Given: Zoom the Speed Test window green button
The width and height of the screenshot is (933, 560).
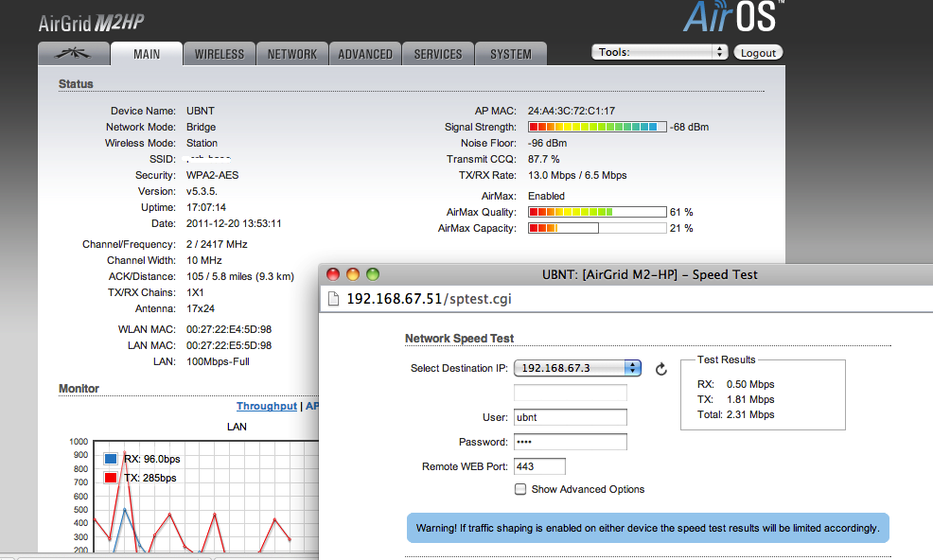Looking at the screenshot, I should coord(373,274).
